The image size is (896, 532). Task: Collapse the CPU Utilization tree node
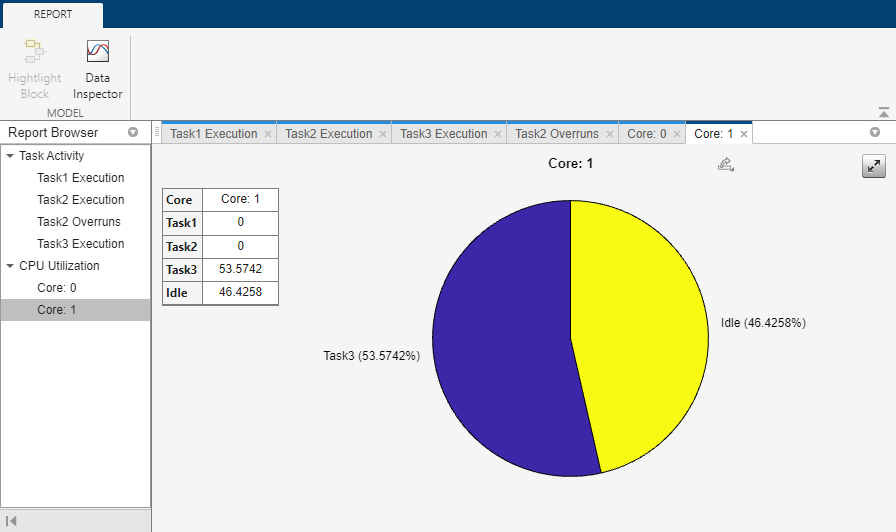10,266
